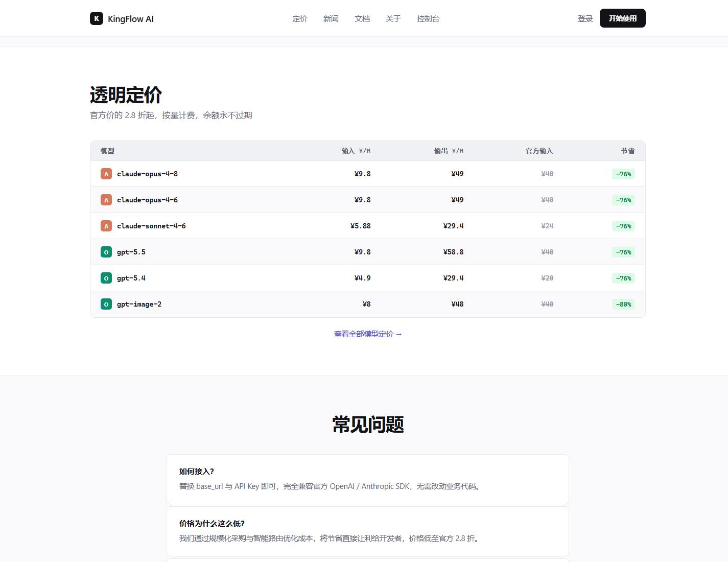Click the 官方输入 column header
This screenshot has height=562, width=728.
(539, 151)
